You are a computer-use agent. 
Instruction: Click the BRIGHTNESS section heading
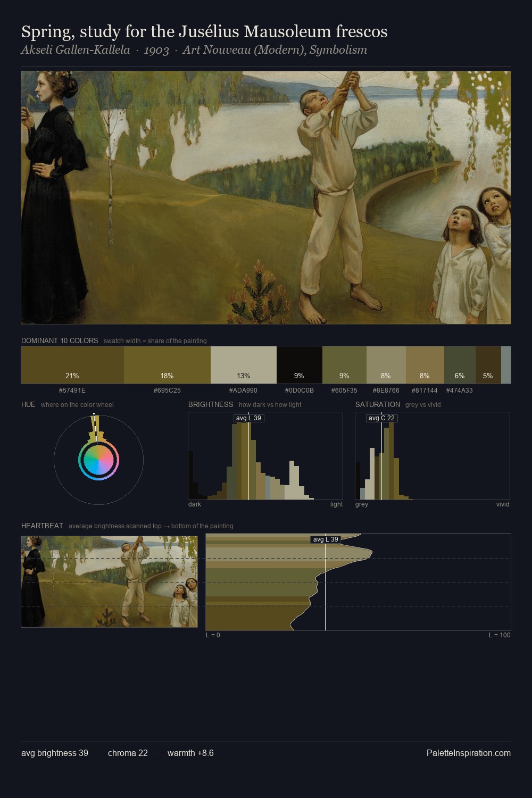pos(211,404)
